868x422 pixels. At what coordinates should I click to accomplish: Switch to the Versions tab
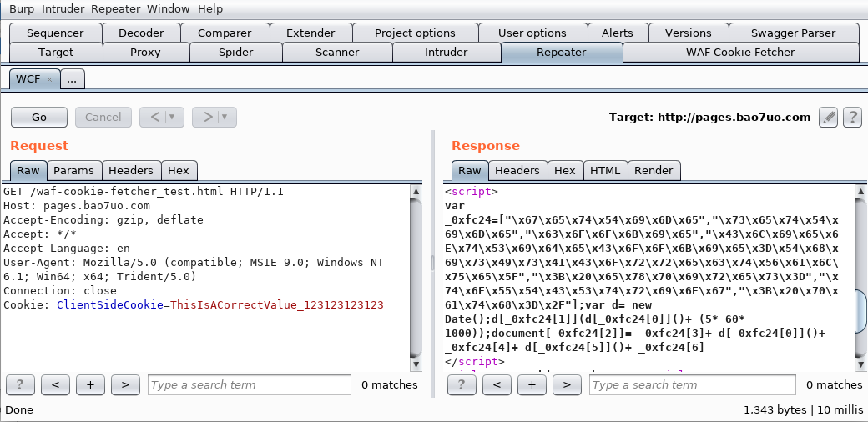click(688, 33)
